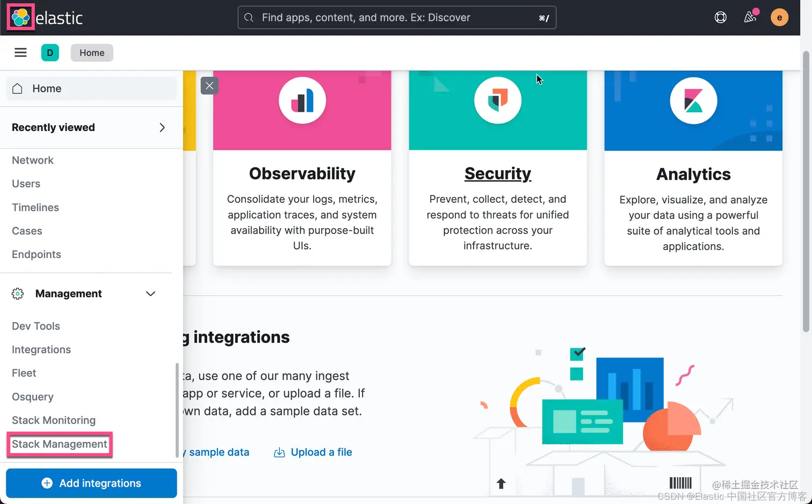Click the Management gear icon
812x504 pixels.
18,294
